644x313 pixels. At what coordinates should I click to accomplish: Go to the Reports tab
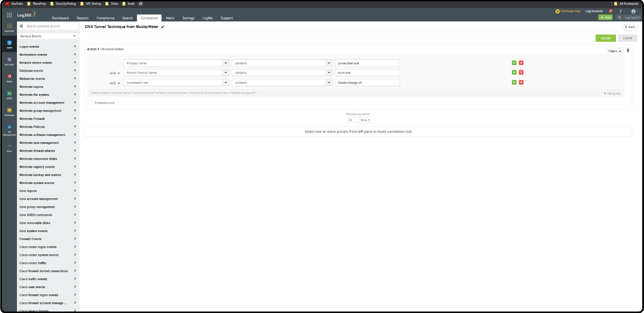coord(83,18)
